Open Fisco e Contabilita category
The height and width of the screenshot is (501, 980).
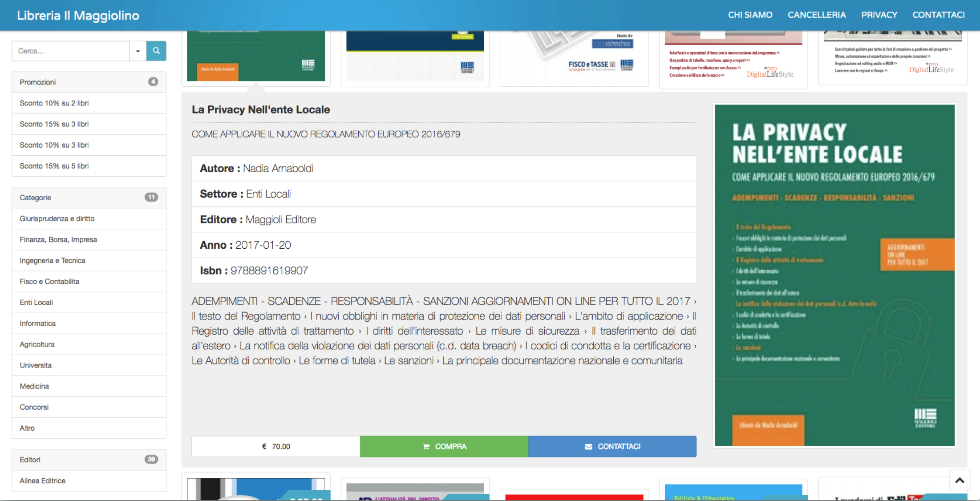89,281
